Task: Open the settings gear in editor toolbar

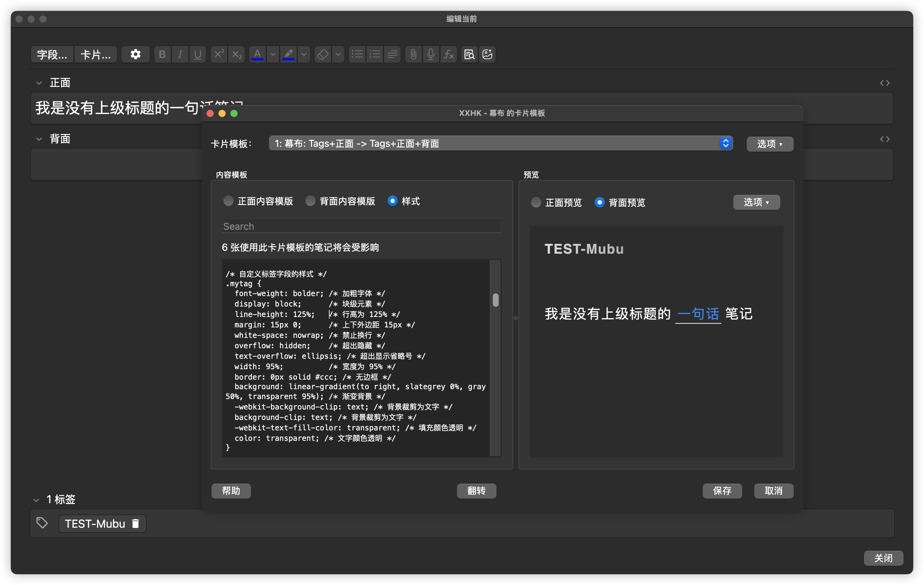Action: 135,55
